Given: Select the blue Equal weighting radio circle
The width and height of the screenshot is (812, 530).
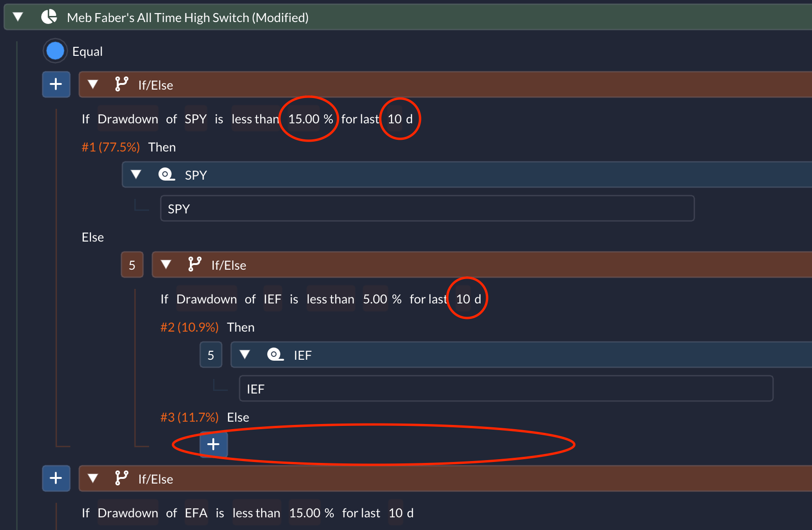Looking at the screenshot, I should coord(55,51).
